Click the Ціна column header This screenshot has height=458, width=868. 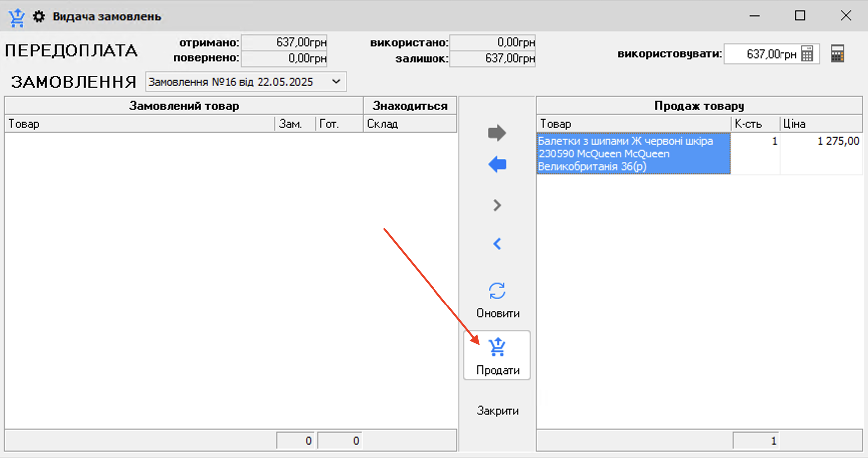coord(820,124)
